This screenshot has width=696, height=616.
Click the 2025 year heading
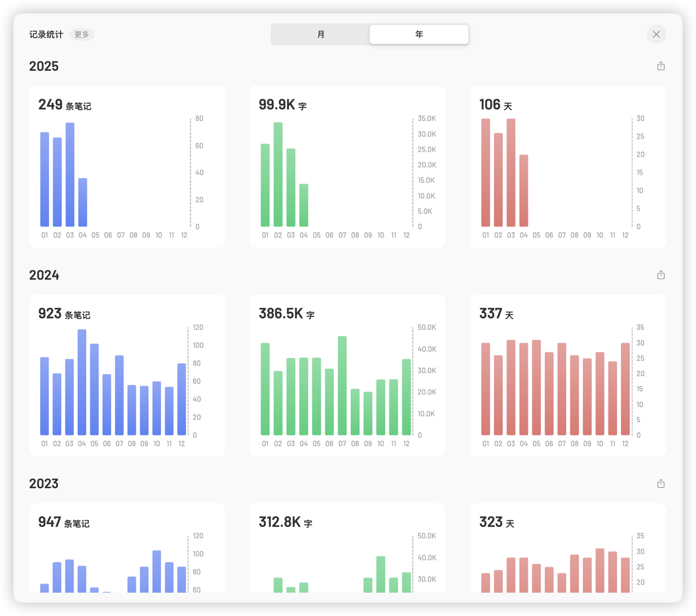pyautogui.click(x=44, y=66)
